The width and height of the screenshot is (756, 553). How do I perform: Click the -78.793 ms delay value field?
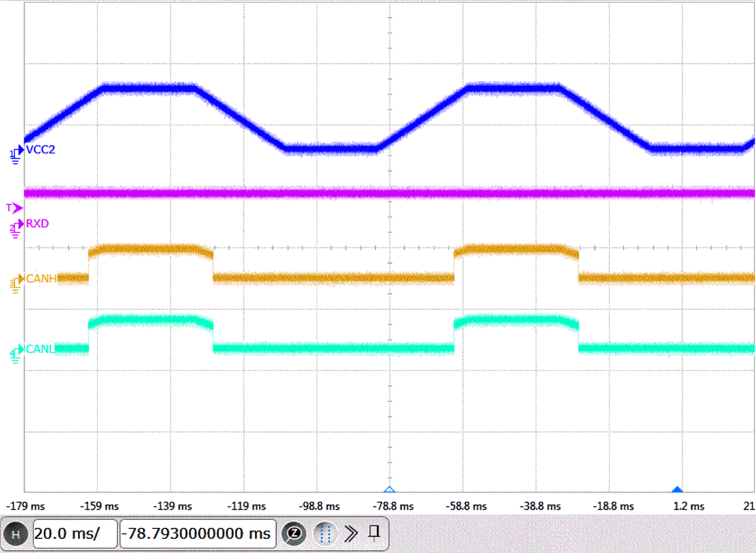tap(197, 533)
